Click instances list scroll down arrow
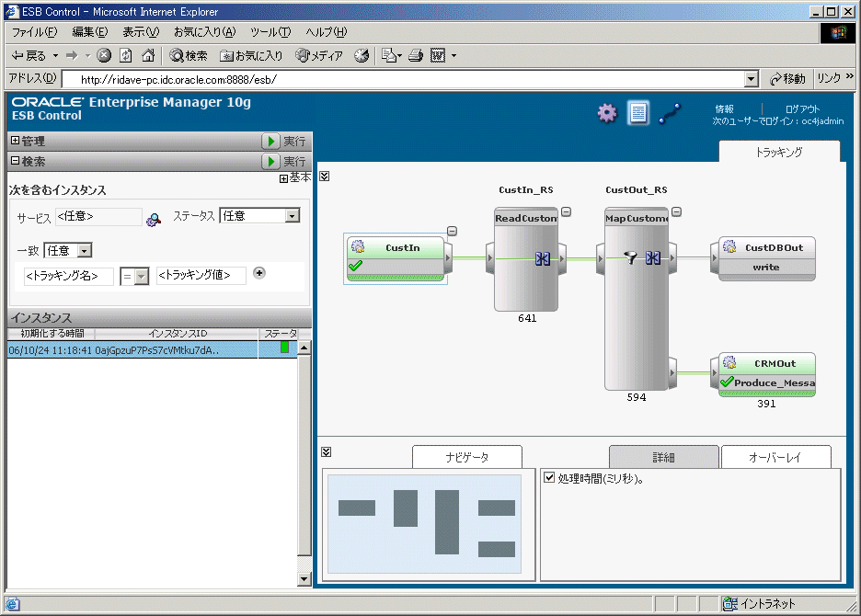 (304, 578)
